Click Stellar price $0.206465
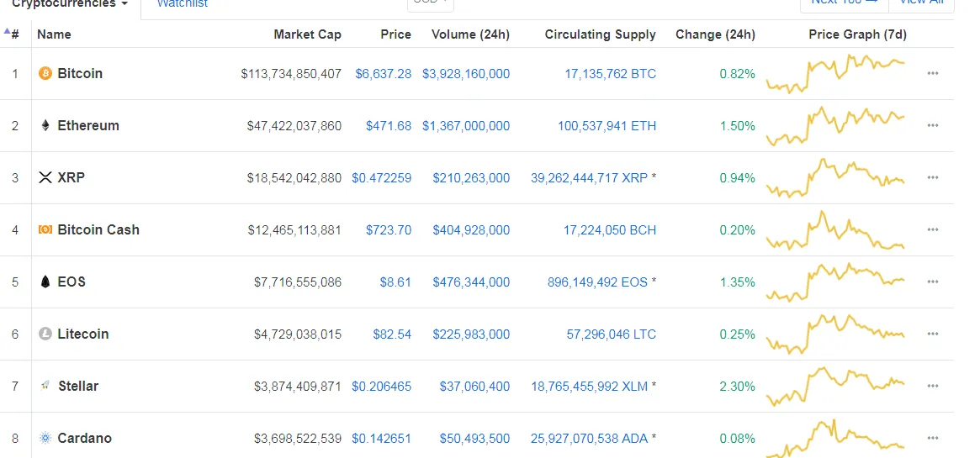Image resolution: width=980 pixels, height=458 pixels. (x=381, y=387)
